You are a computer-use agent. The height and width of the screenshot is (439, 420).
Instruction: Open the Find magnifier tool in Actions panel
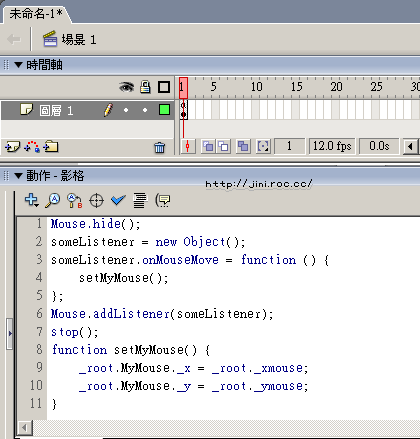click(x=53, y=200)
